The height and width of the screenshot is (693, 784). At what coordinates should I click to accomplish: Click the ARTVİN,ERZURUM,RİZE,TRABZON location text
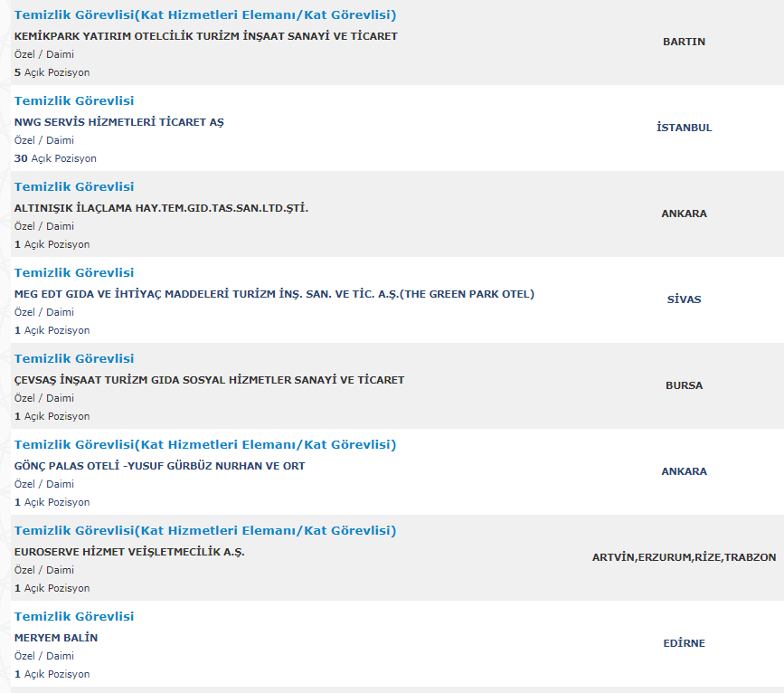684,557
